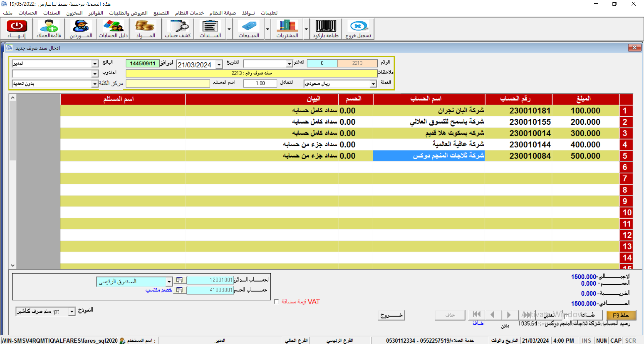The width and height of the screenshot is (644, 344).
Task: Select amount cell 100.000 in row 1
Action: (585, 111)
